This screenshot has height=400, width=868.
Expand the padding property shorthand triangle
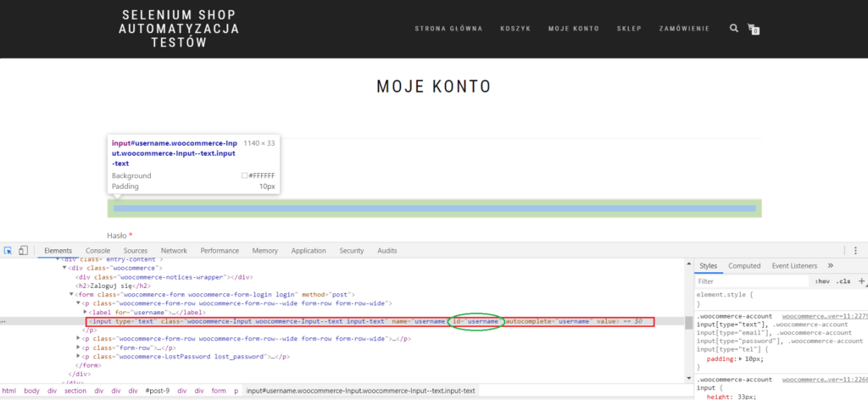741,358
